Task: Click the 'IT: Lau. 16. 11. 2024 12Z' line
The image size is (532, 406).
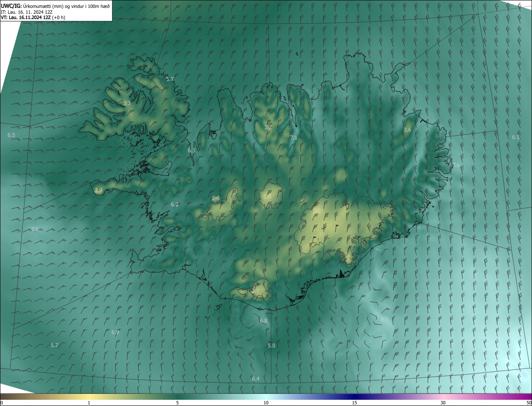Action: pyautogui.click(x=27, y=12)
